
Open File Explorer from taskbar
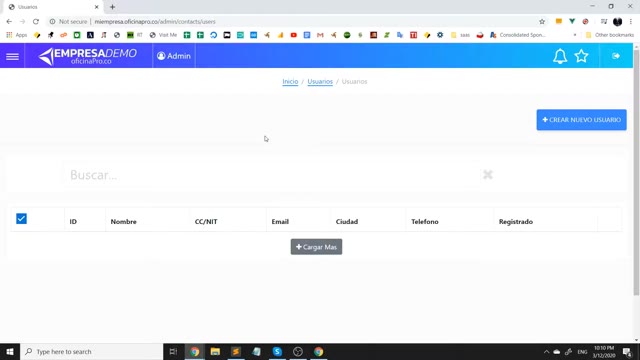point(215,351)
